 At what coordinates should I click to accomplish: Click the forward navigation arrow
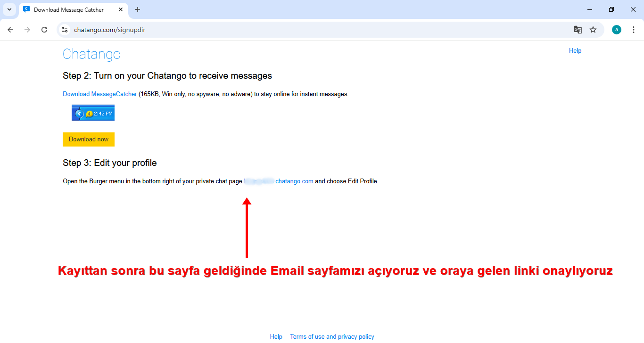27,30
